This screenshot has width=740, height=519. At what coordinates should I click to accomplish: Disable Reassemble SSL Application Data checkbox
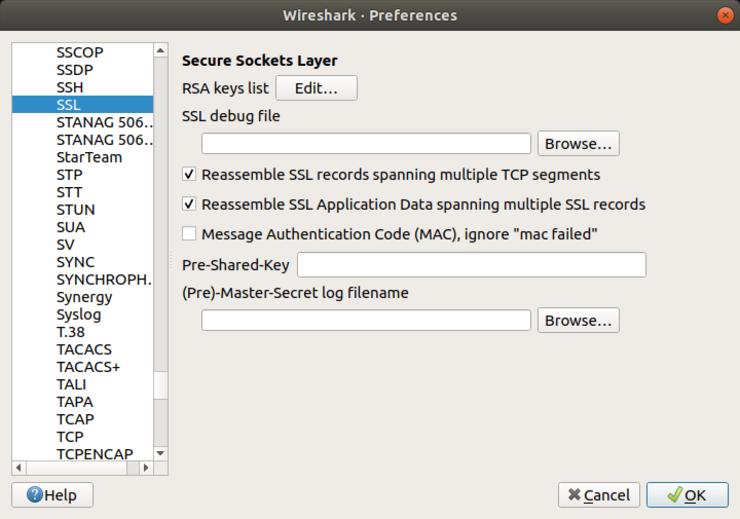(189, 205)
